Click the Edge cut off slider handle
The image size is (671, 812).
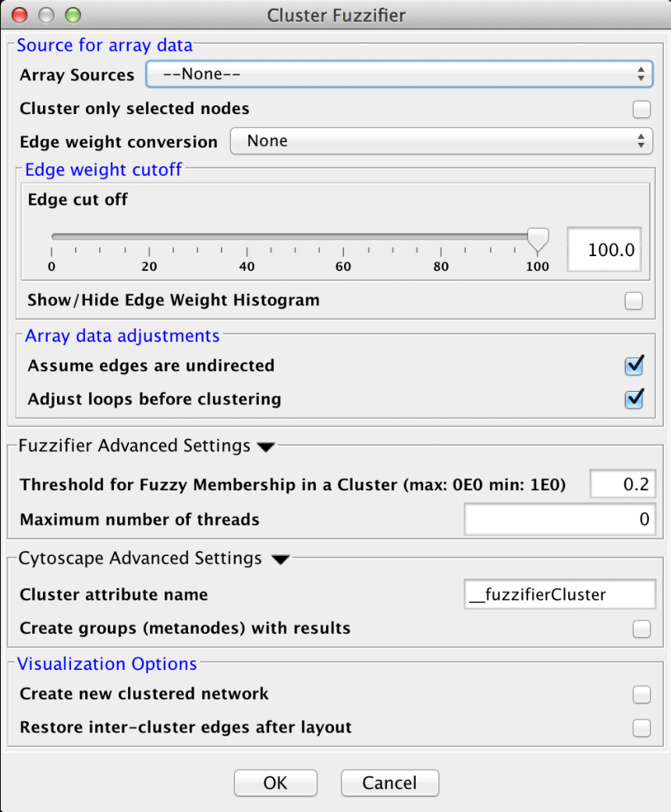[x=538, y=240]
